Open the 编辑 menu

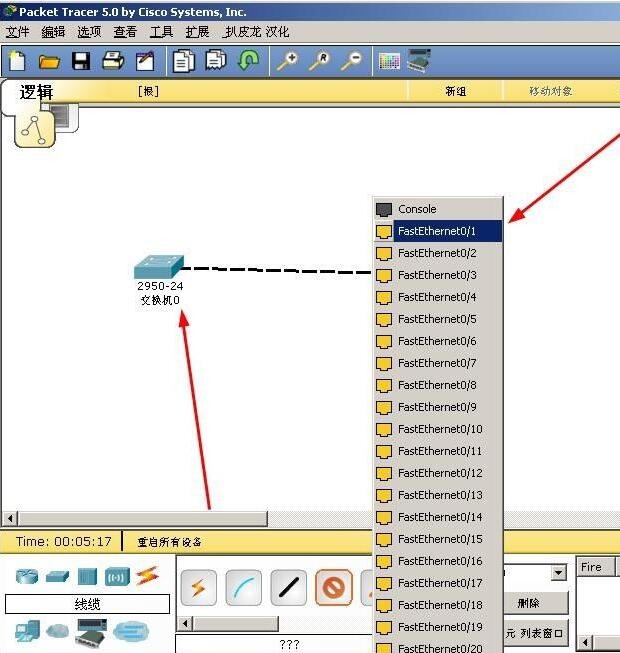[x=53, y=32]
